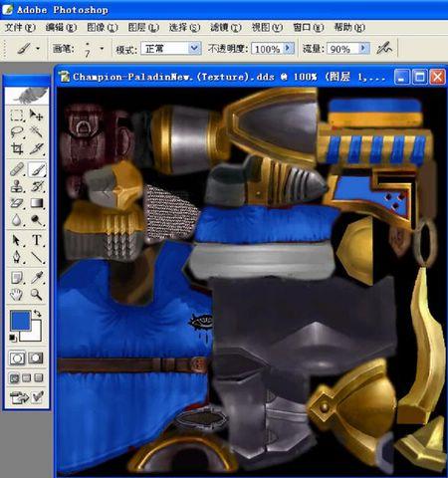Select the Slice tool
This screenshot has width=448, height=478.
tap(36, 148)
